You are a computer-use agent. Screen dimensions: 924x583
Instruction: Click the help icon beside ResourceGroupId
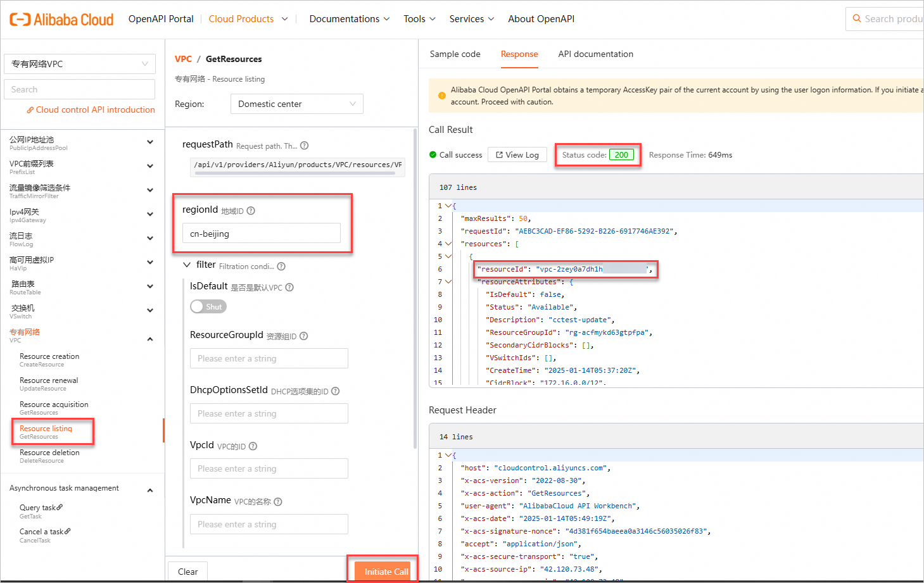pyautogui.click(x=304, y=336)
